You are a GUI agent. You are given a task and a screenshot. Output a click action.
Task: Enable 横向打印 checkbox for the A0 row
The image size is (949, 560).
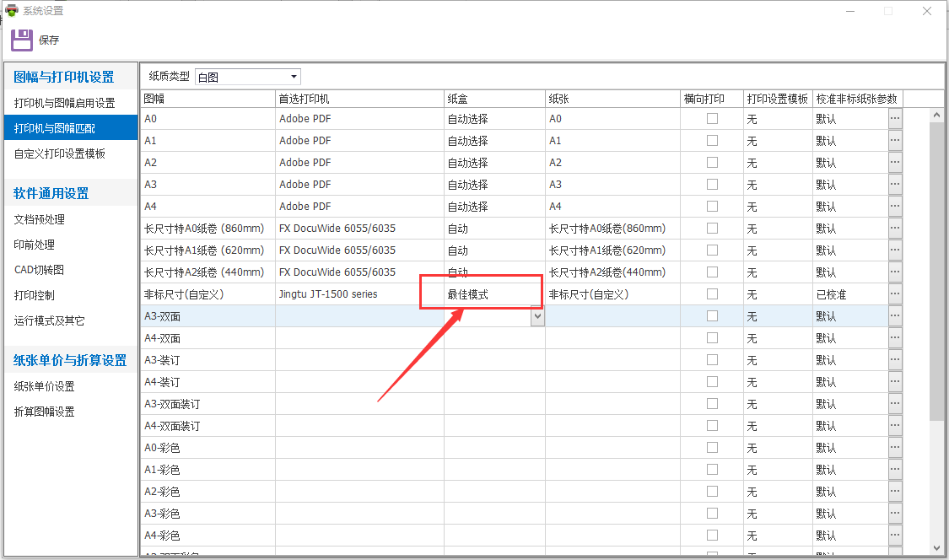tap(712, 119)
